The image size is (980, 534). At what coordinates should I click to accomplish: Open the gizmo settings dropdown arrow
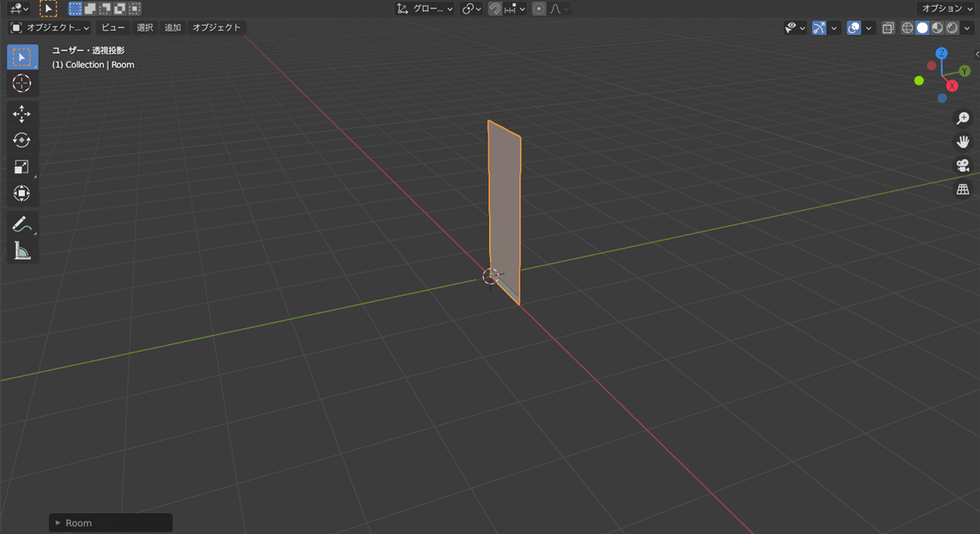coord(834,27)
